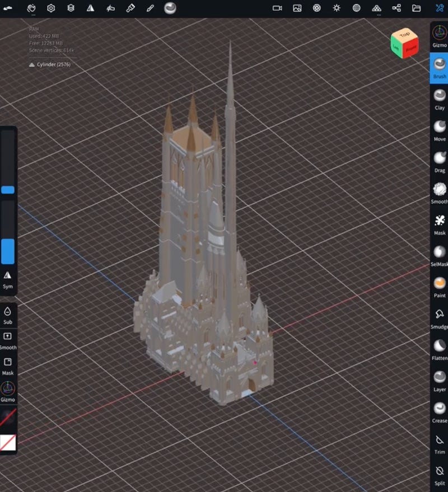The image size is (448, 492).
Task: Open the stroke settings menu
Action: (110, 8)
